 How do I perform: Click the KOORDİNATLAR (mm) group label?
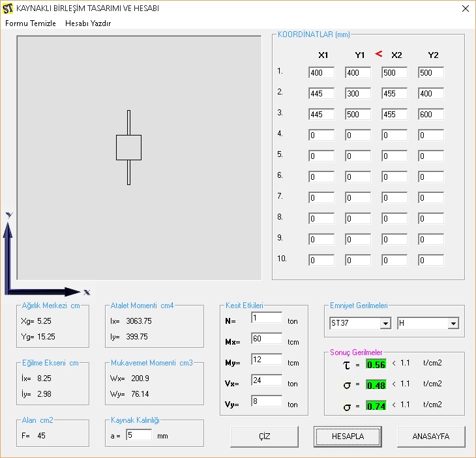click(314, 35)
